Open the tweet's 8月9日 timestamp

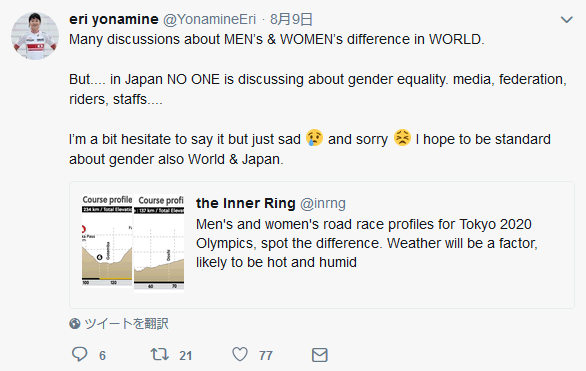tap(291, 19)
